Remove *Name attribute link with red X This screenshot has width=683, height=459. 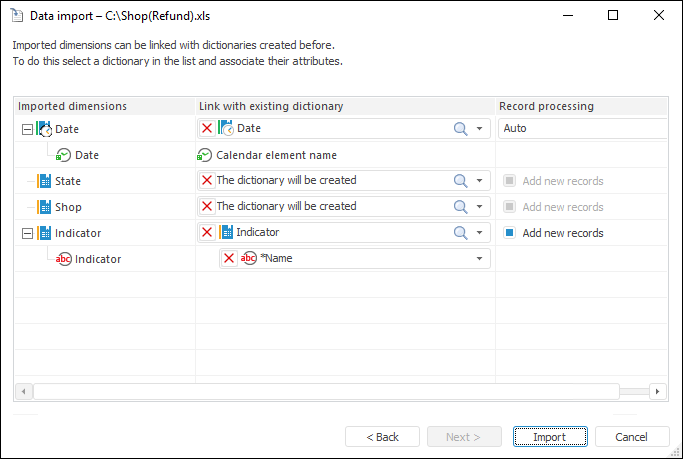pos(229,258)
